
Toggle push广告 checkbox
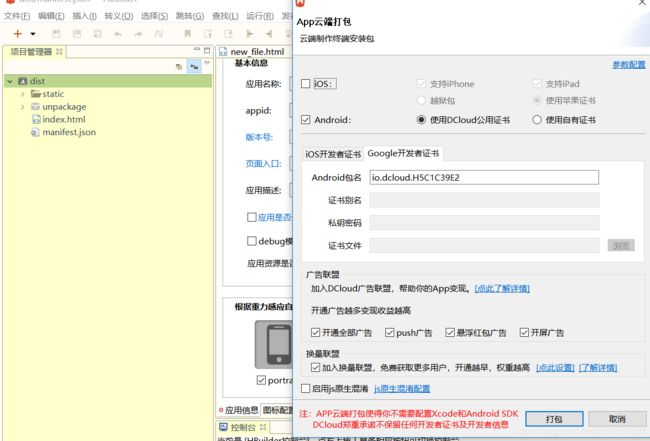(x=390, y=332)
